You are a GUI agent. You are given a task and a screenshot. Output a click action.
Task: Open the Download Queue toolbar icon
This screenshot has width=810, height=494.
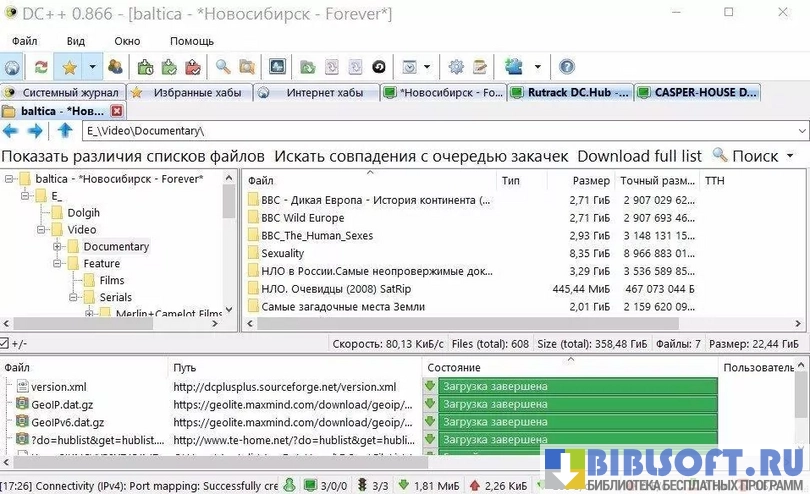(x=146, y=67)
